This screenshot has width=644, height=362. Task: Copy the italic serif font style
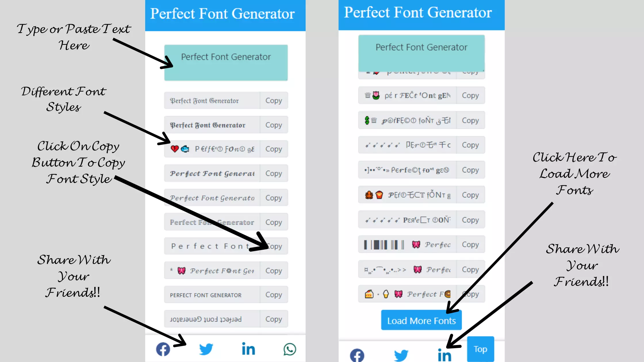pyautogui.click(x=274, y=198)
